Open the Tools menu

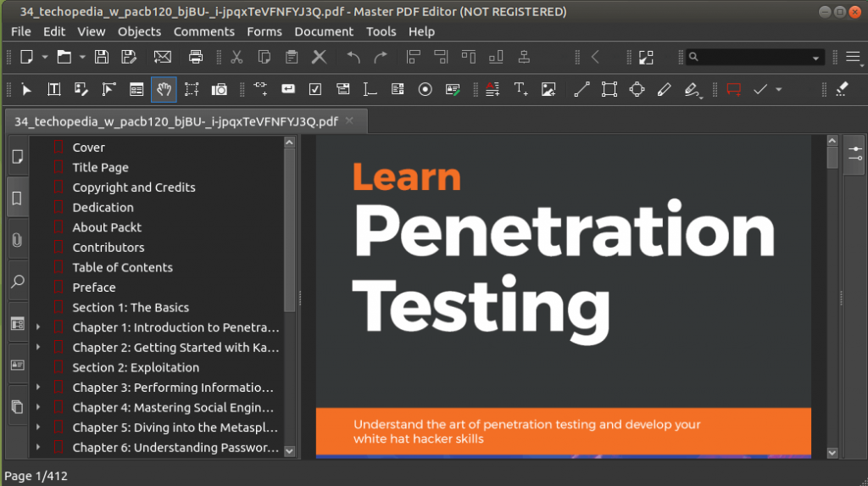click(381, 31)
